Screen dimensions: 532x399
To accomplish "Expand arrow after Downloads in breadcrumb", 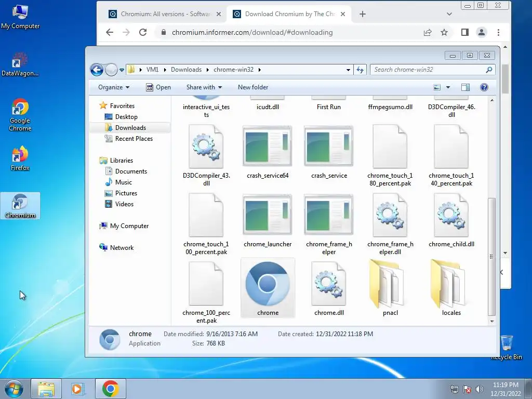I will [208, 70].
